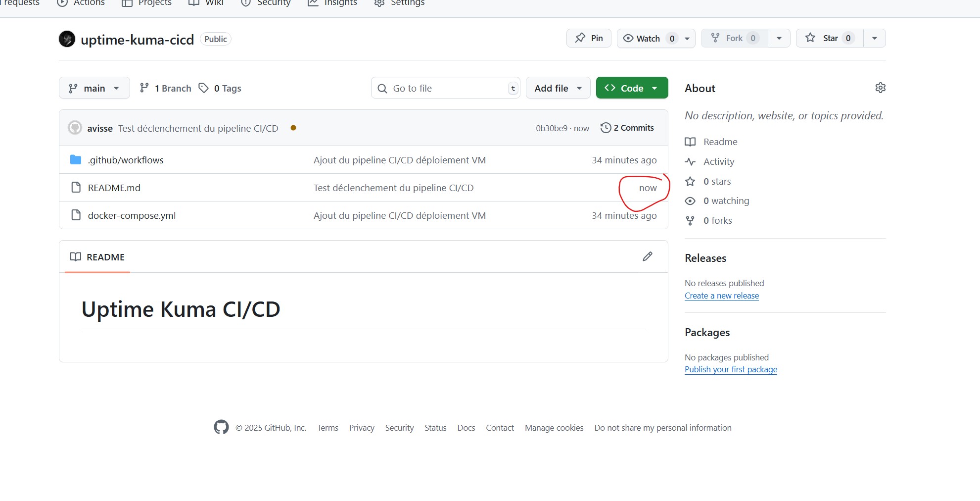Open the green Code dropdown
Viewport: 980px width, 501px height.
coord(631,88)
